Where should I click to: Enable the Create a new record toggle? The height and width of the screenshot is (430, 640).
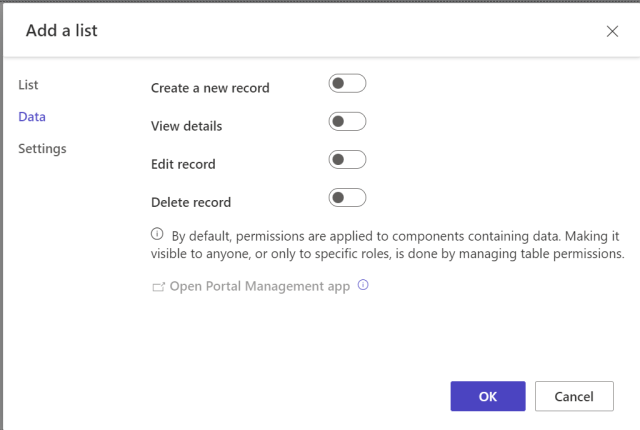tap(347, 83)
